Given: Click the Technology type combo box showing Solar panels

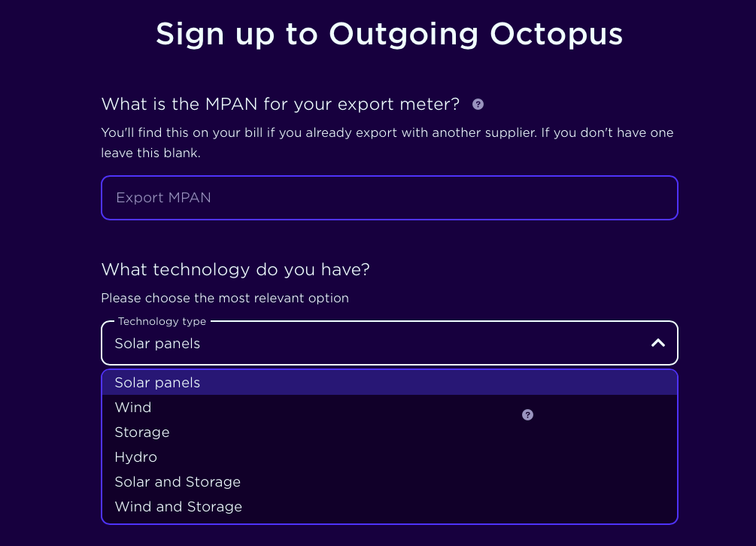Looking at the screenshot, I should [x=390, y=343].
